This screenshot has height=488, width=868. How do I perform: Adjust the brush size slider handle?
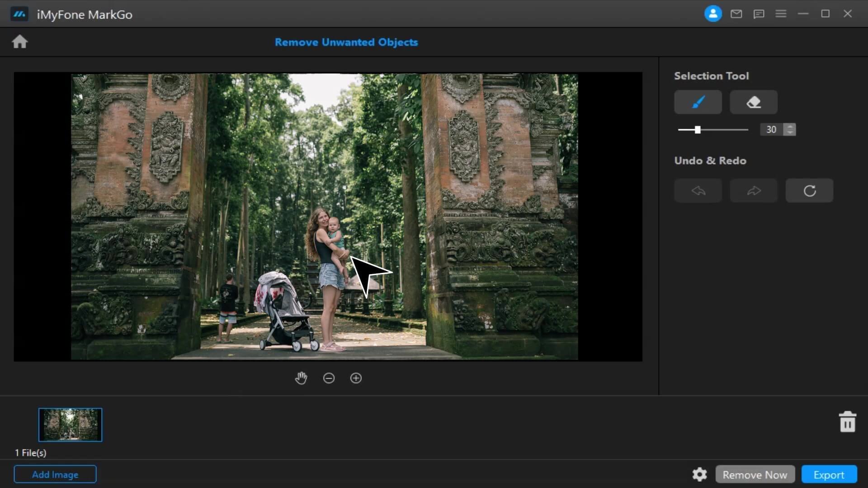(698, 130)
